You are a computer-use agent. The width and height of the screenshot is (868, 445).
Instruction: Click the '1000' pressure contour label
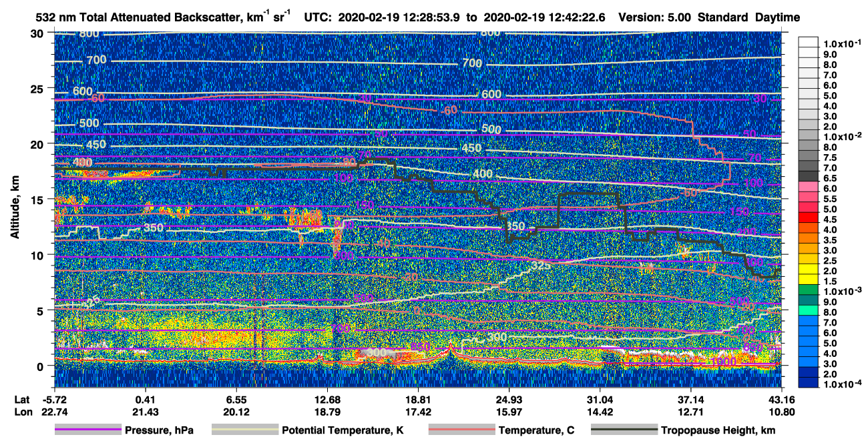[x=723, y=361]
